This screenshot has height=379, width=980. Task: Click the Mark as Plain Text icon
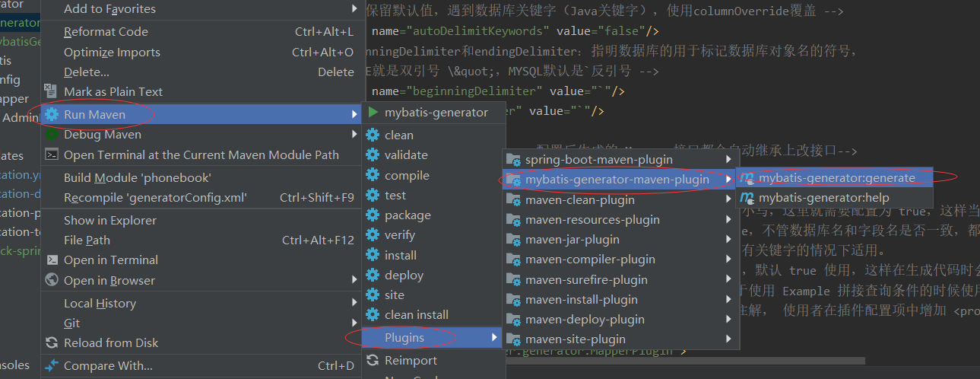(52, 91)
